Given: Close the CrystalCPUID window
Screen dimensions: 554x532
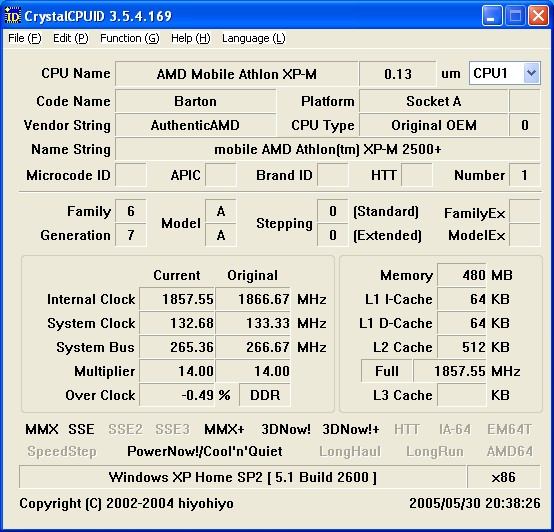Looking at the screenshot, I should click(538, 16).
